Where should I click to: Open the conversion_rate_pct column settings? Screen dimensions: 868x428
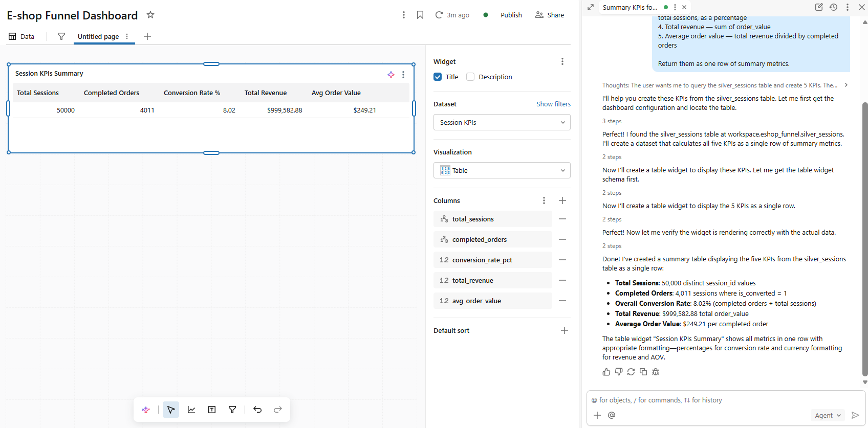click(493, 260)
